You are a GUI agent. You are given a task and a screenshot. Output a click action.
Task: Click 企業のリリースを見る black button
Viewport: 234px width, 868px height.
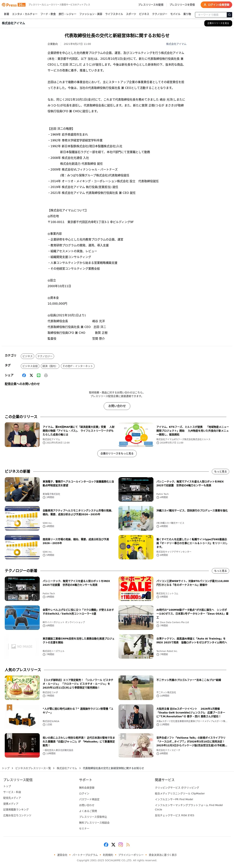point(218,23)
